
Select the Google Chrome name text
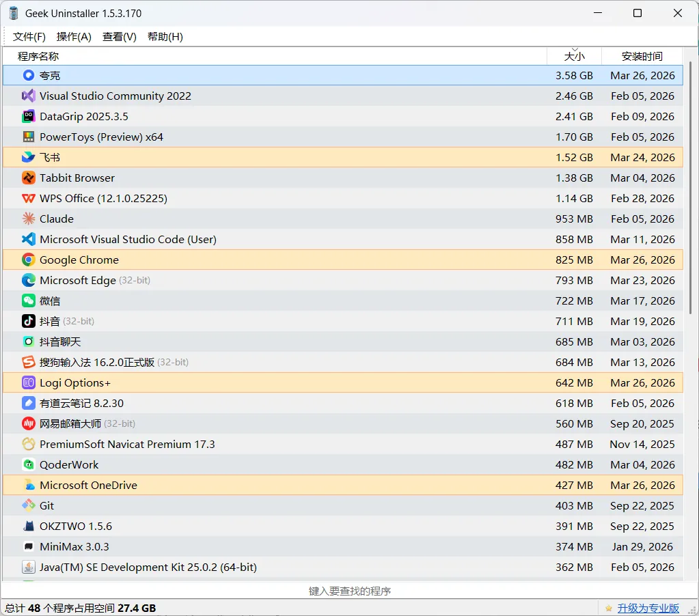click(79, 260)
